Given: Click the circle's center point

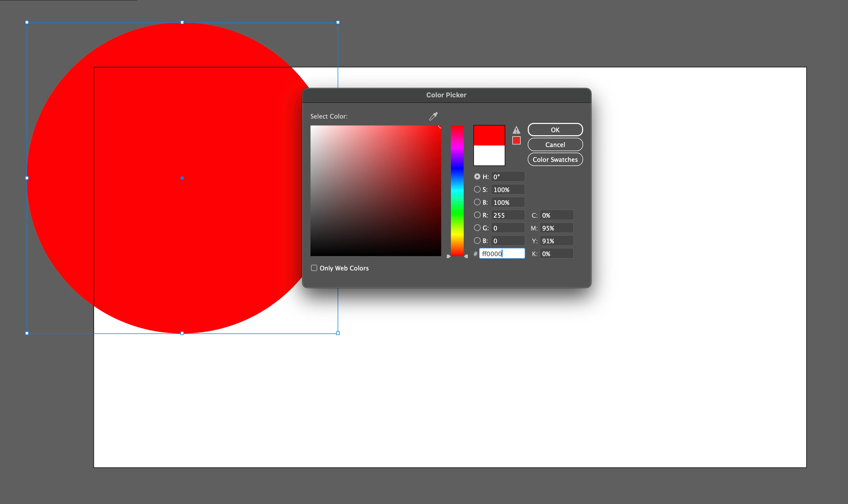Looking at the screenshot, I should [182, 178].
